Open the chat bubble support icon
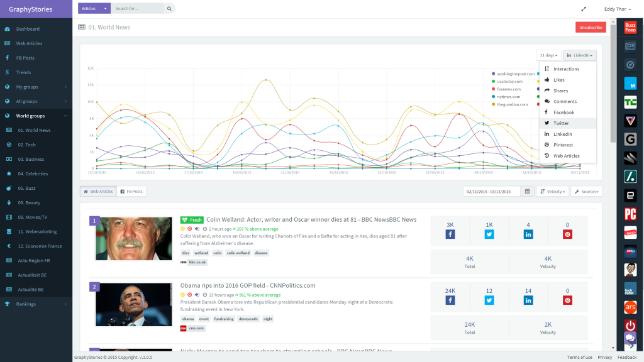Screen dimensions: 644x362 tap(630, 338)
